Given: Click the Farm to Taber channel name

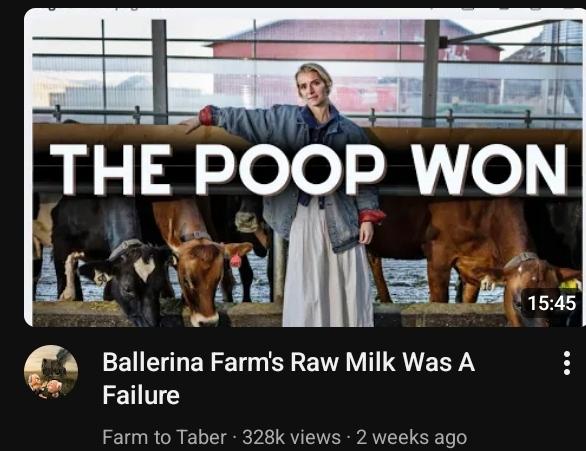Looking at the screenshot, I should (164, 437).
